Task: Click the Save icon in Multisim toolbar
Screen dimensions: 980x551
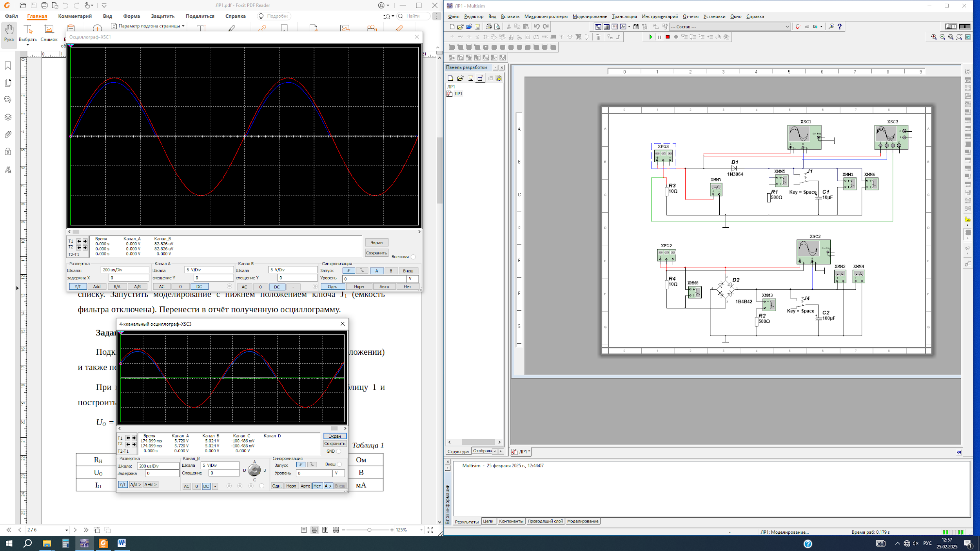Action: pyautogui.click(x=477, y=27)
